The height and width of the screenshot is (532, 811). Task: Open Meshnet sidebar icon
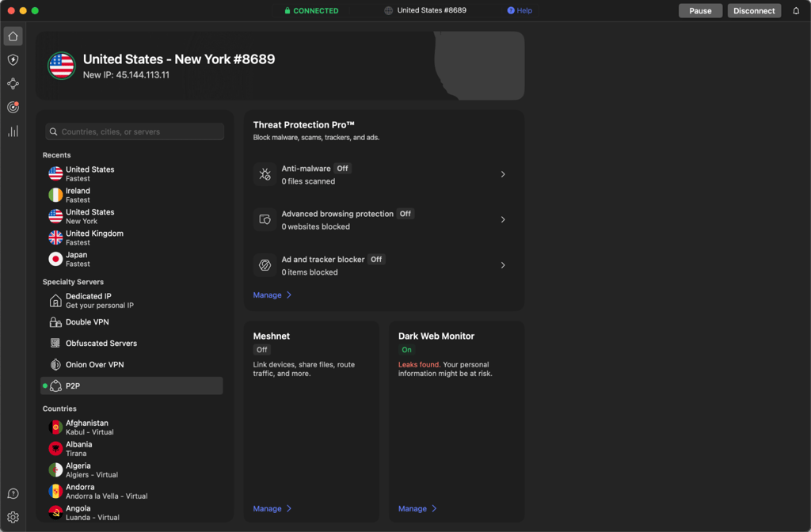(x=13, y=84)
